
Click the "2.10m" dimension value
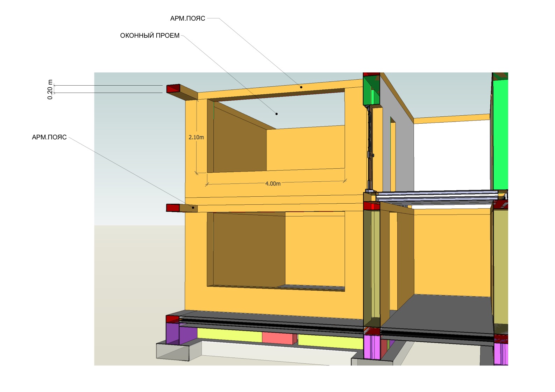[196, 137]
